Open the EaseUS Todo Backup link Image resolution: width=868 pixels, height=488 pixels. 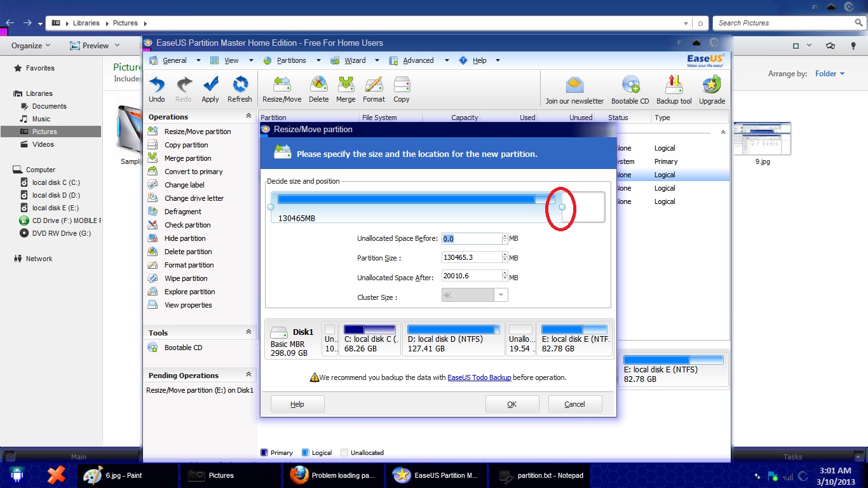[479, 377]
